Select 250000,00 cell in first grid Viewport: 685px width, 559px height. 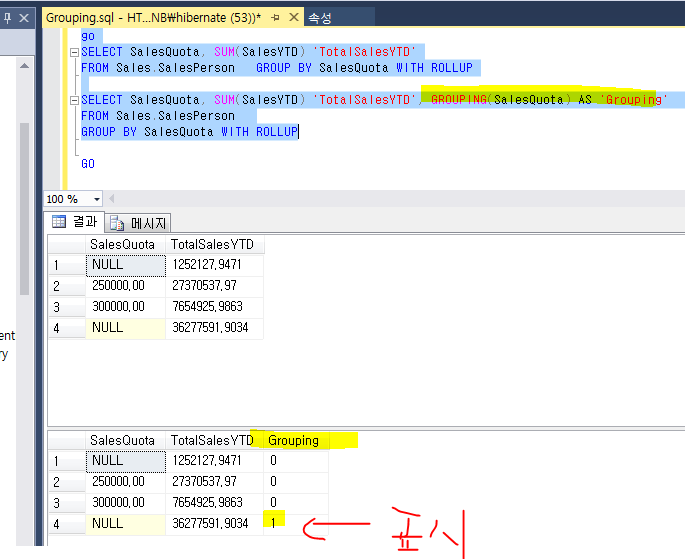coord(126,286)
